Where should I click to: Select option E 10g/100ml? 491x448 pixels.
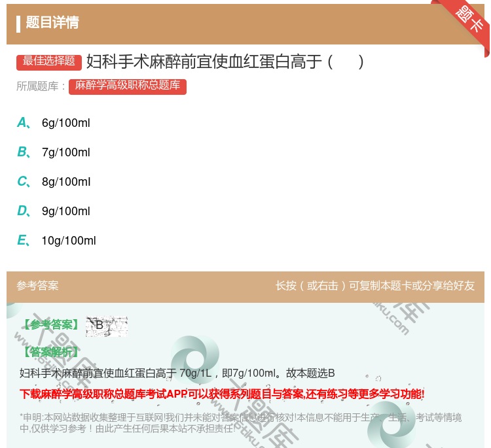[x=56, y=241]
